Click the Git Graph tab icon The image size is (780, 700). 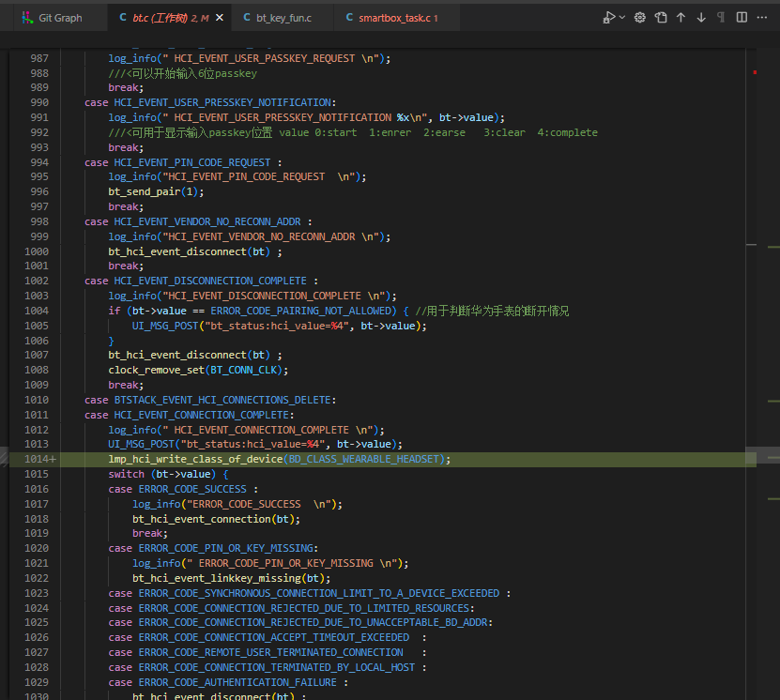click(27, 18)
